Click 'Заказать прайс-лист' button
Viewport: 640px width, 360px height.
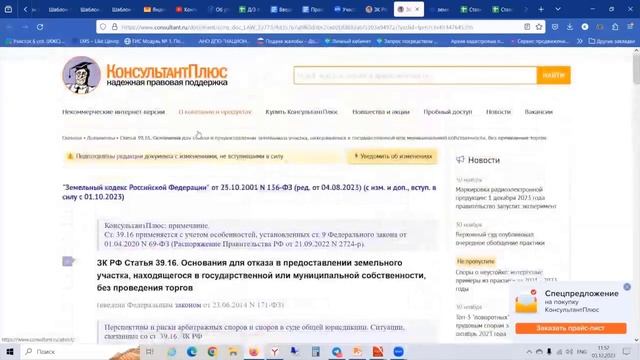pyautogui.click(x=571, y=328)
